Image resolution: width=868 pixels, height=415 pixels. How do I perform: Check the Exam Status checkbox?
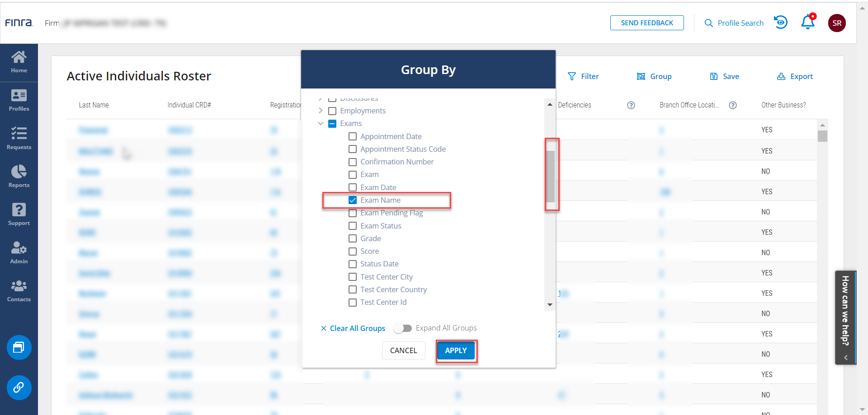[353, 226]
